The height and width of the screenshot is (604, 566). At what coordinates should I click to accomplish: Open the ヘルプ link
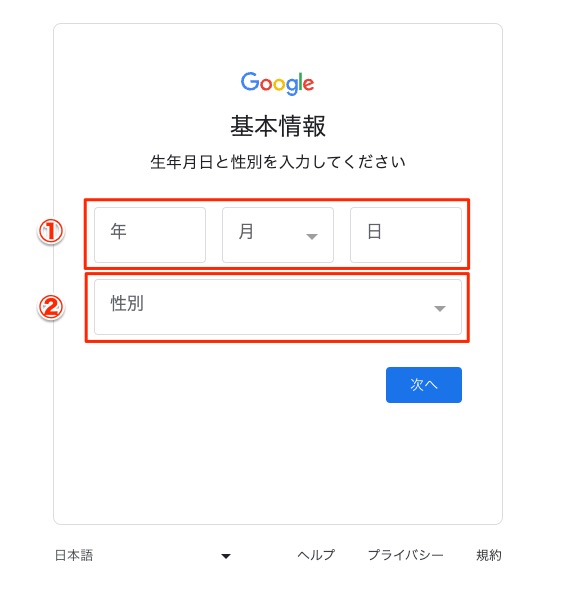316,555
